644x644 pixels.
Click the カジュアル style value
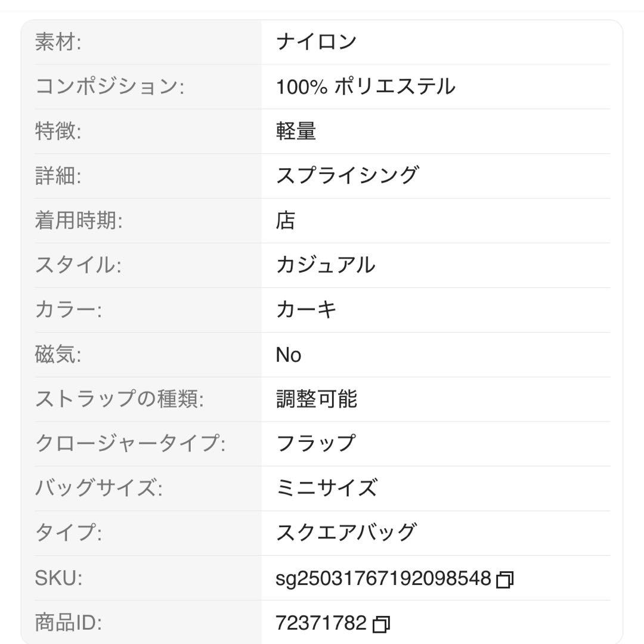(x=326, y=265)
